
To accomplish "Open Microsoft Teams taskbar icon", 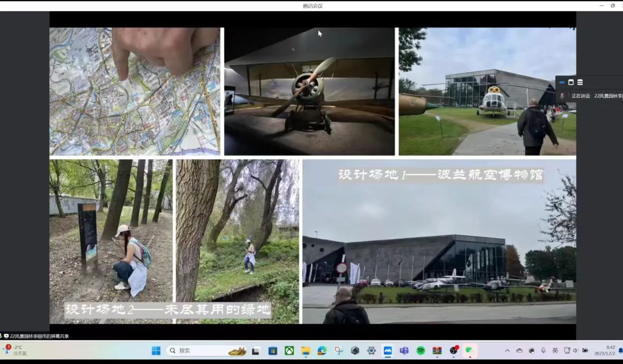I will pyautogui.click(x=404, y=351).
